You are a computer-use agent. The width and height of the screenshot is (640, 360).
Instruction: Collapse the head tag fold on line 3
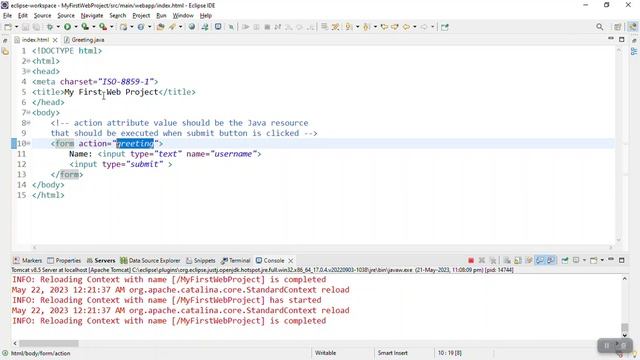[x=29, y=71]
